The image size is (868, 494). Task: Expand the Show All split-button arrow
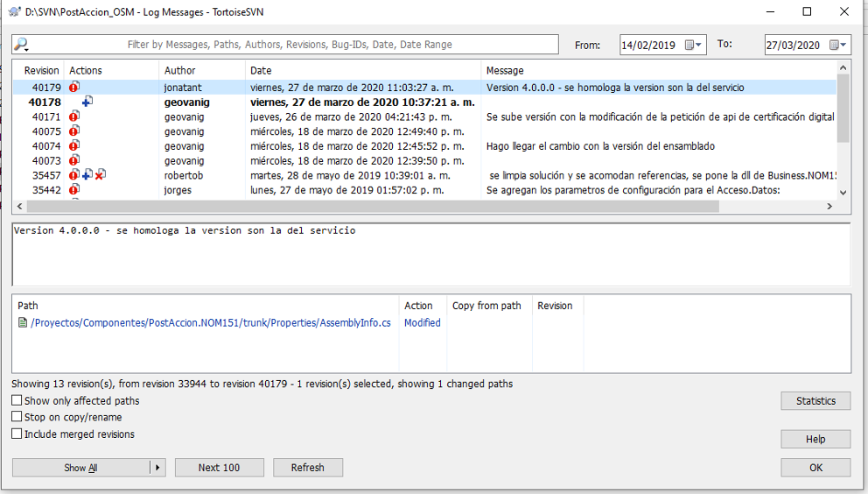coord(157,468)
